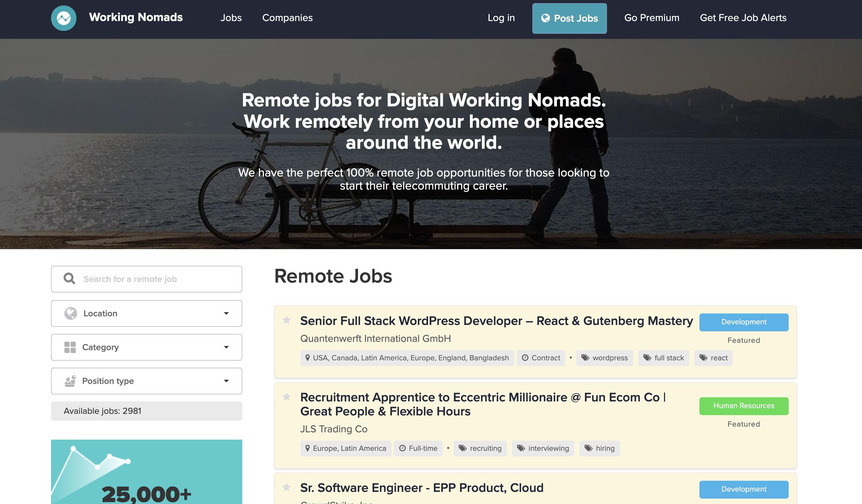Click the globe icon in Location filter
862x504 pixels.
[x=71, y=313]
